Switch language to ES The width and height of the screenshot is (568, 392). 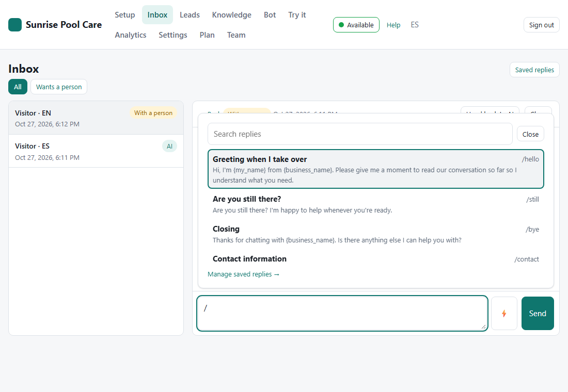[x=415, y=25]
